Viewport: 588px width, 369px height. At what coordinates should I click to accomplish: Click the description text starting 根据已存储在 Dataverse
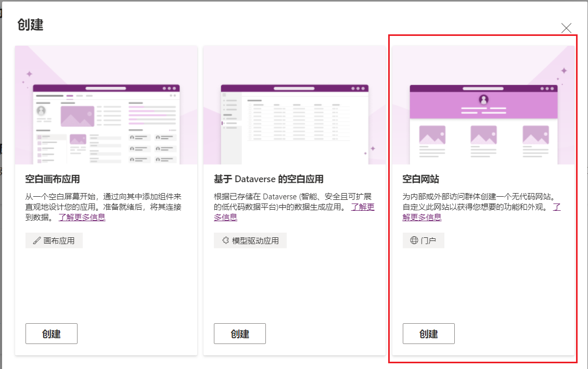294,207
